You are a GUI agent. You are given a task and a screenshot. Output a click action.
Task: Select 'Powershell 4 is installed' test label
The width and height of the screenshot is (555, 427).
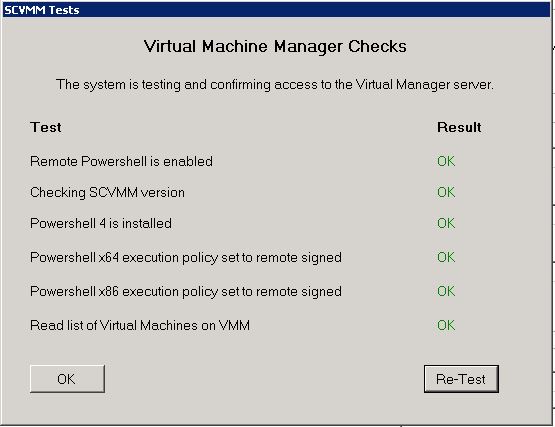101,223
